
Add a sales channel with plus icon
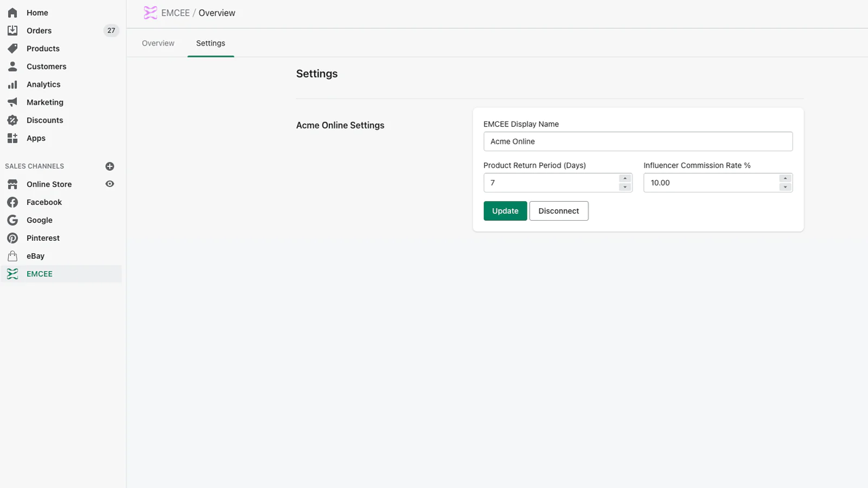[110, 166]
